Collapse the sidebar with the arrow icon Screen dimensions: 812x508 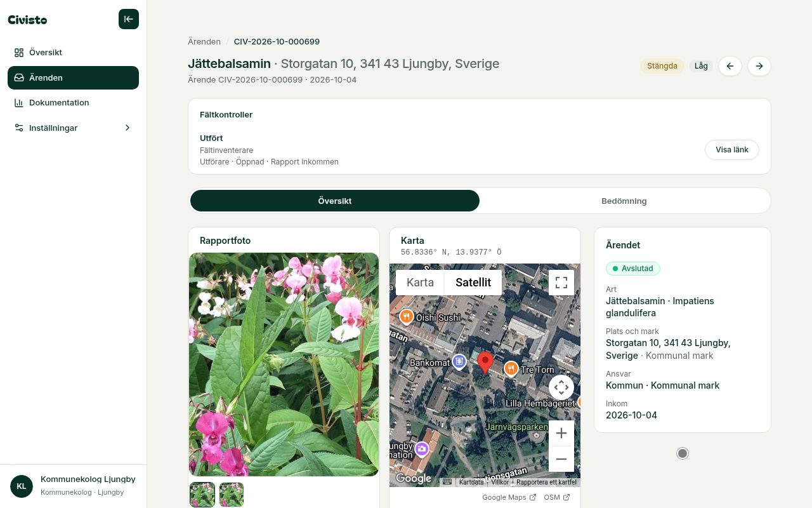[x=128, y=19]
